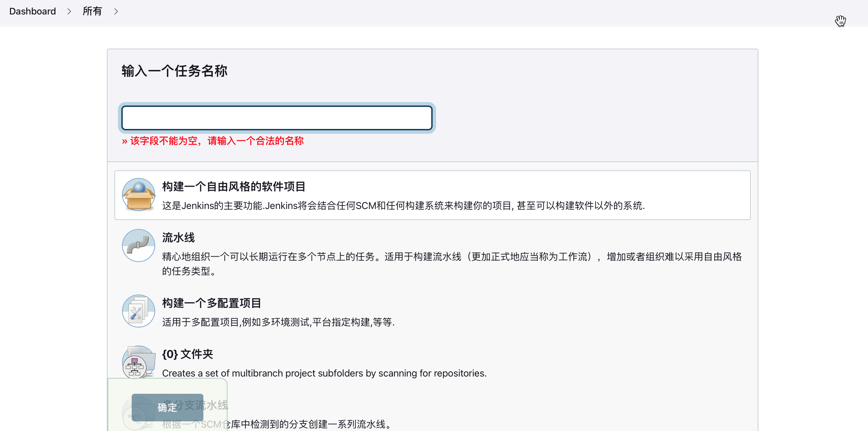Expand the chevron after 所有 breadcrumb
868x431 pixels.
(116, 11)
